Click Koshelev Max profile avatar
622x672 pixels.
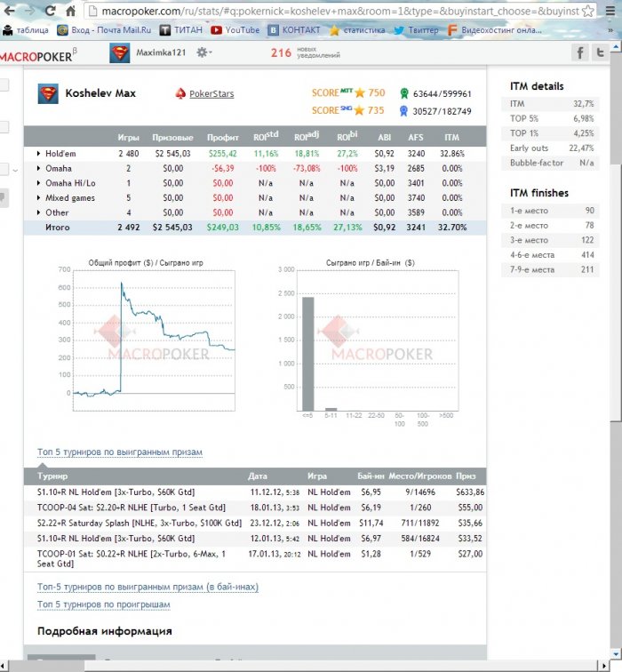[x=48, y=93]
